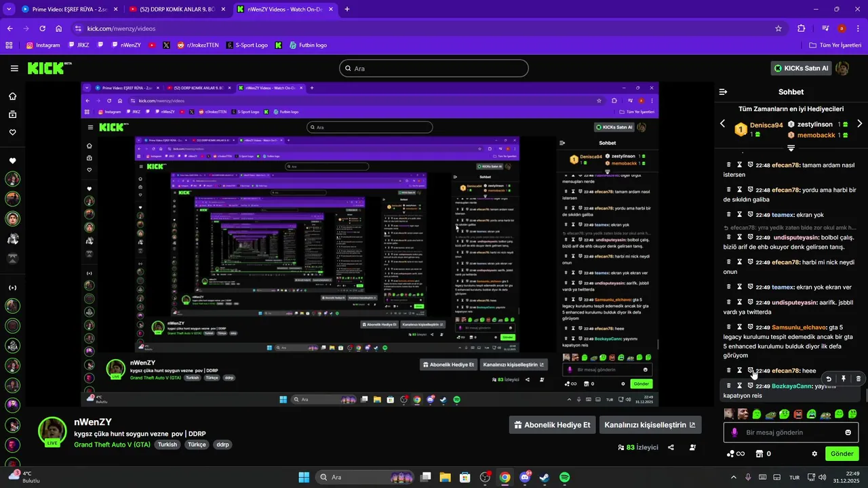Viewport: 868px width, 488px height.
Task: Open Instagram bookmark
Action: tap(43, 45)
